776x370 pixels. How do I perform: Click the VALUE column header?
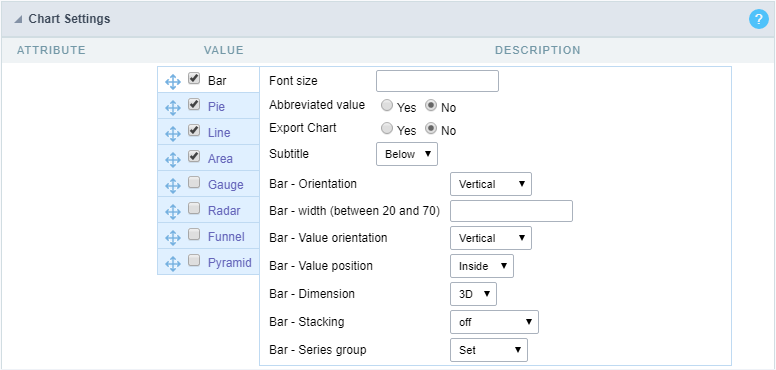coord(224,50)
